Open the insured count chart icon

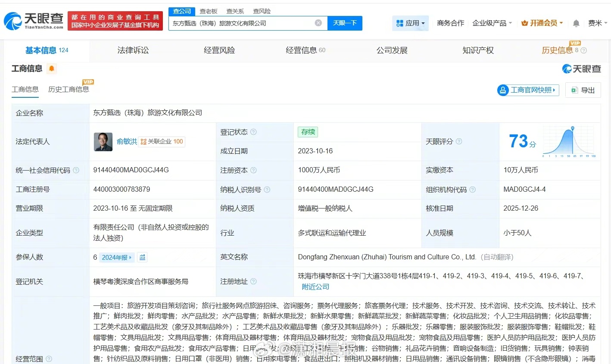click(x=142, y=257)
